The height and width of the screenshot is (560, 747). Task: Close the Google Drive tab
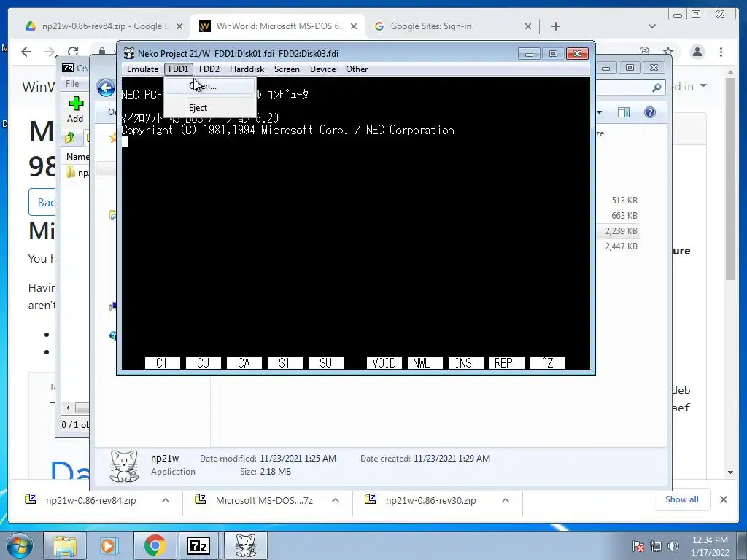tap(179, 26)
